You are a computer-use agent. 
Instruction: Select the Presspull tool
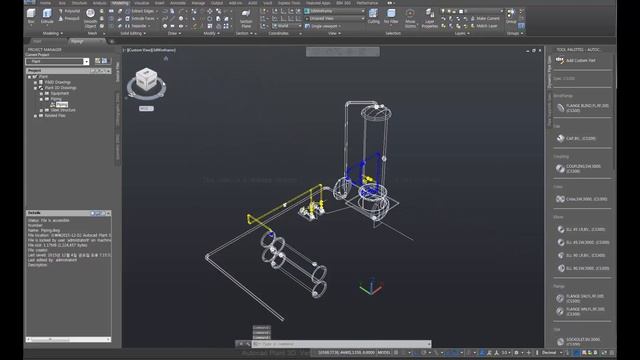click(x=69, y=18)
